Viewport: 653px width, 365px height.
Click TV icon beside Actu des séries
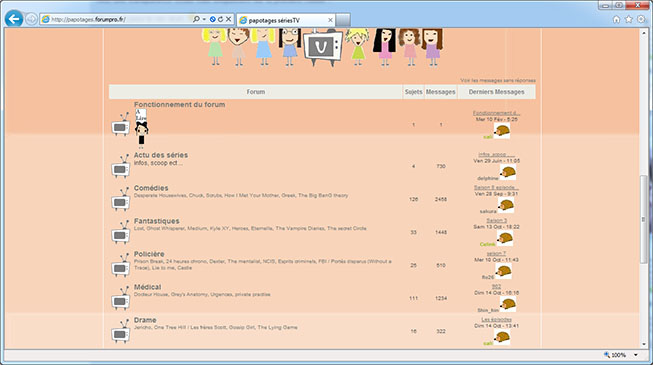(121, 166)
